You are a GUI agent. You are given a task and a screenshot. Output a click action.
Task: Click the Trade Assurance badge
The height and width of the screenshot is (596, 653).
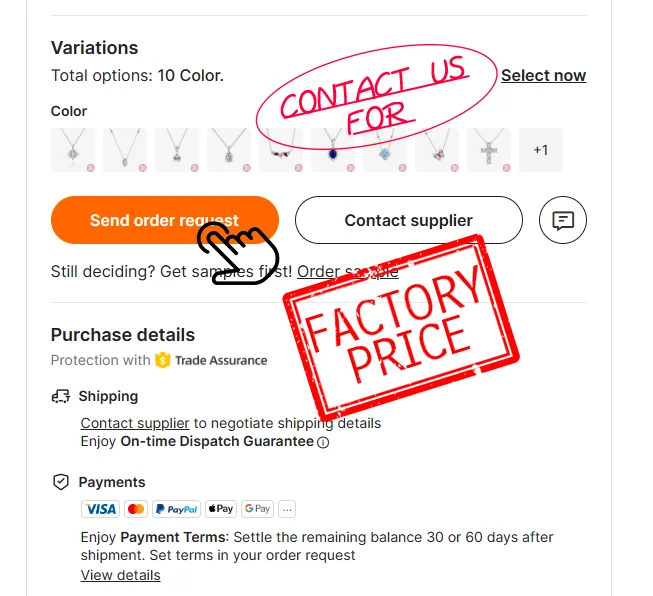pyautogui.click(x=211, y=360)
